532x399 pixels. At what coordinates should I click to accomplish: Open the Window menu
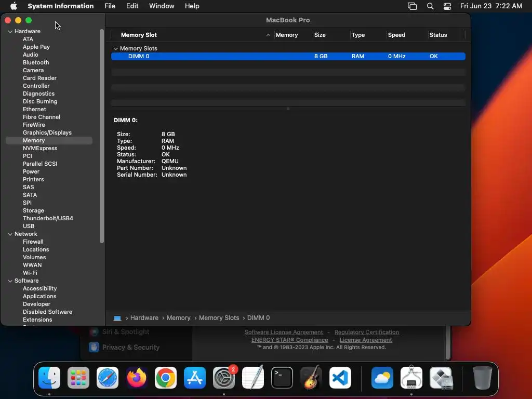(162, 6)
